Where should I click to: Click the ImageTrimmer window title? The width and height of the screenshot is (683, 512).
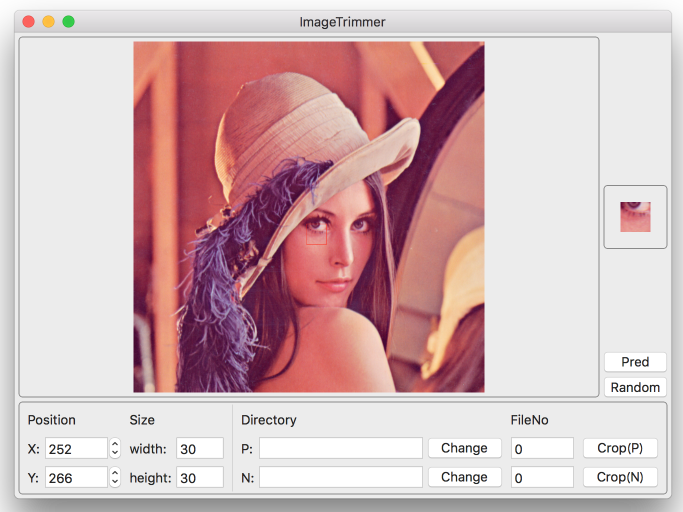[x=342, y=22]
